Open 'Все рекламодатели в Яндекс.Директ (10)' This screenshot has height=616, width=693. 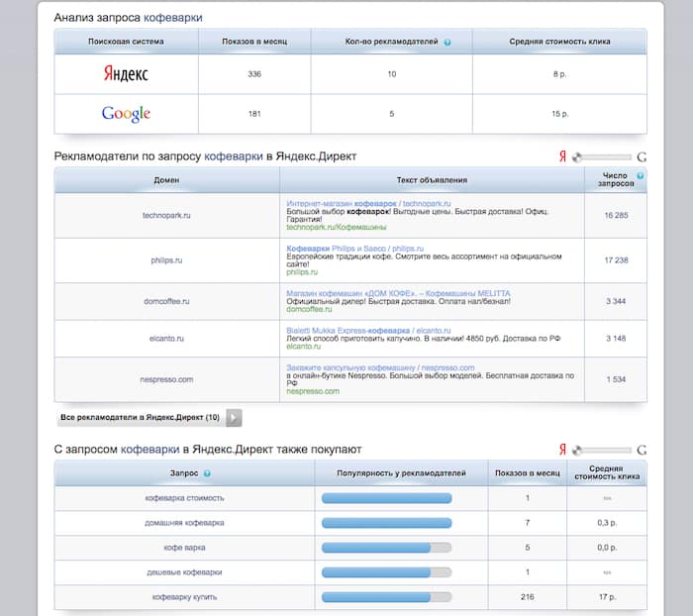140,418
